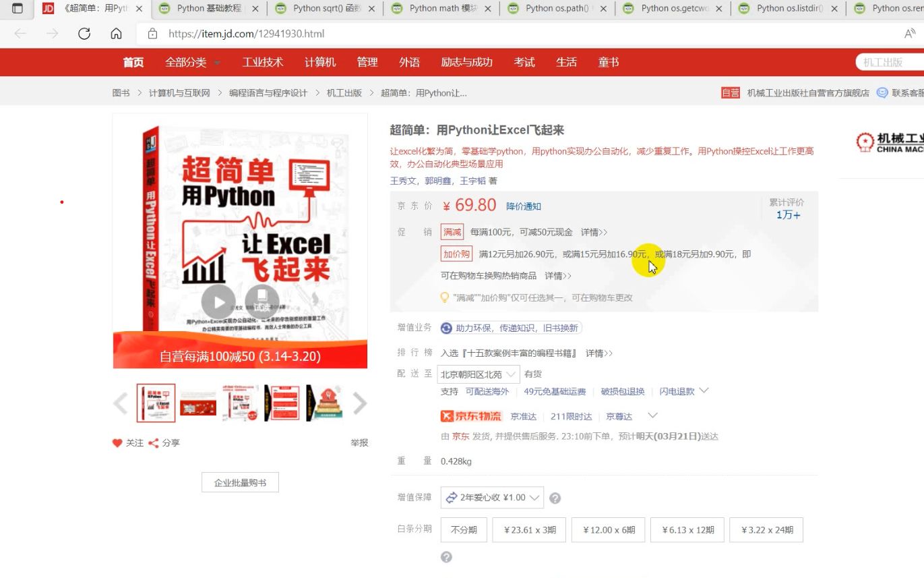
Task: Expand 全部分类 category menu
Action: [x=193, y=62]
